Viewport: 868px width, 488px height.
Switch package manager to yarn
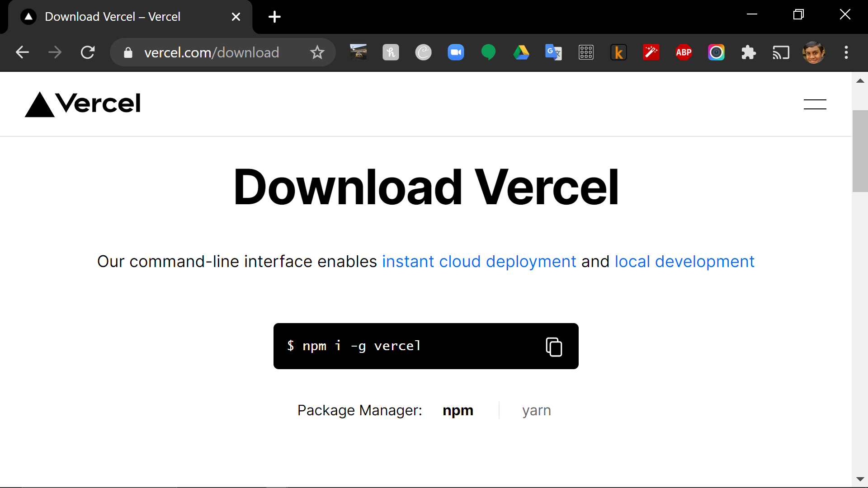(x=536, y=410)
